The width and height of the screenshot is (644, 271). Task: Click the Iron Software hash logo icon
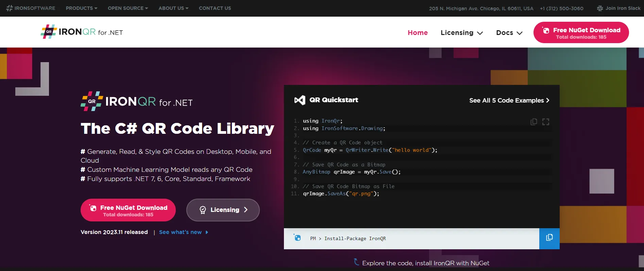[10, 8]
